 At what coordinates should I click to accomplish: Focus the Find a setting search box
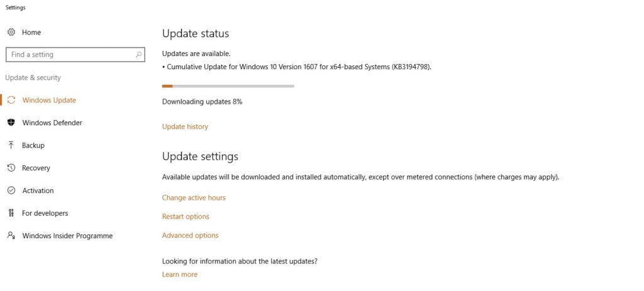point(69,55)
